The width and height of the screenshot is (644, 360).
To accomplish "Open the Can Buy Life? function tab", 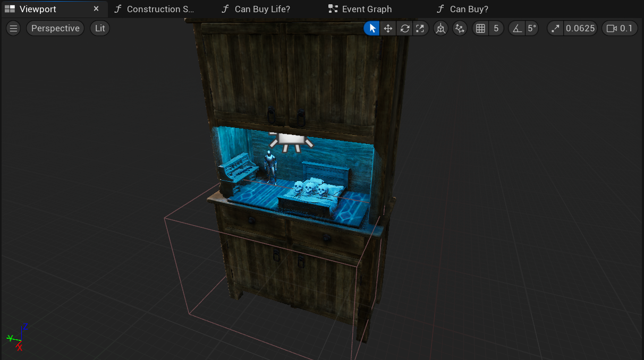I will tap(261, 9).
